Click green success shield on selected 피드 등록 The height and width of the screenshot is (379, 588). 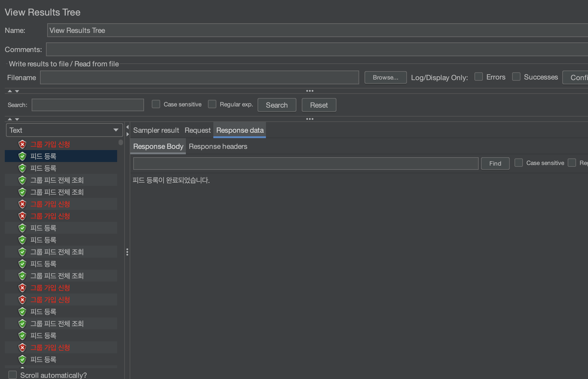22,156
